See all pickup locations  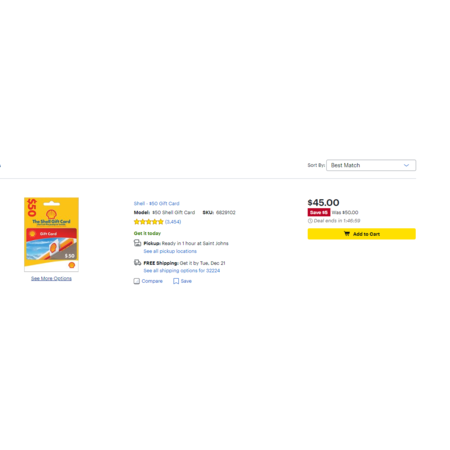click(170, 251)
